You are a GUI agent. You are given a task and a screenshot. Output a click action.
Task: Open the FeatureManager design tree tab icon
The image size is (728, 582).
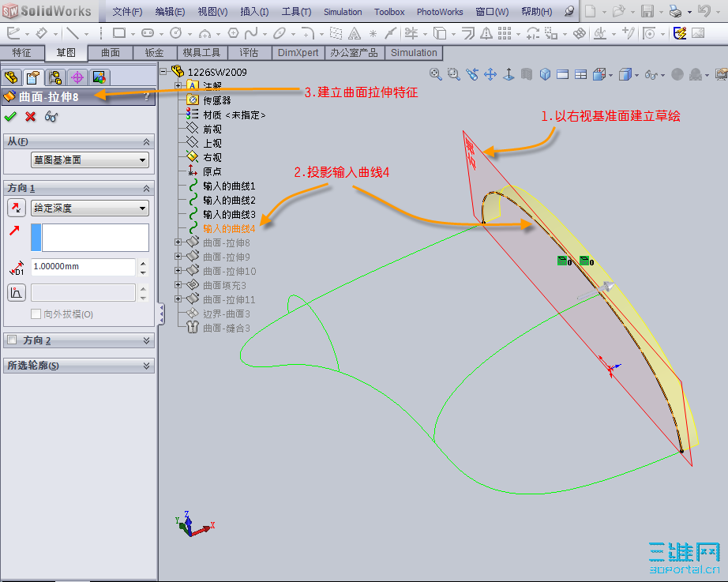[x=11, y=77]
